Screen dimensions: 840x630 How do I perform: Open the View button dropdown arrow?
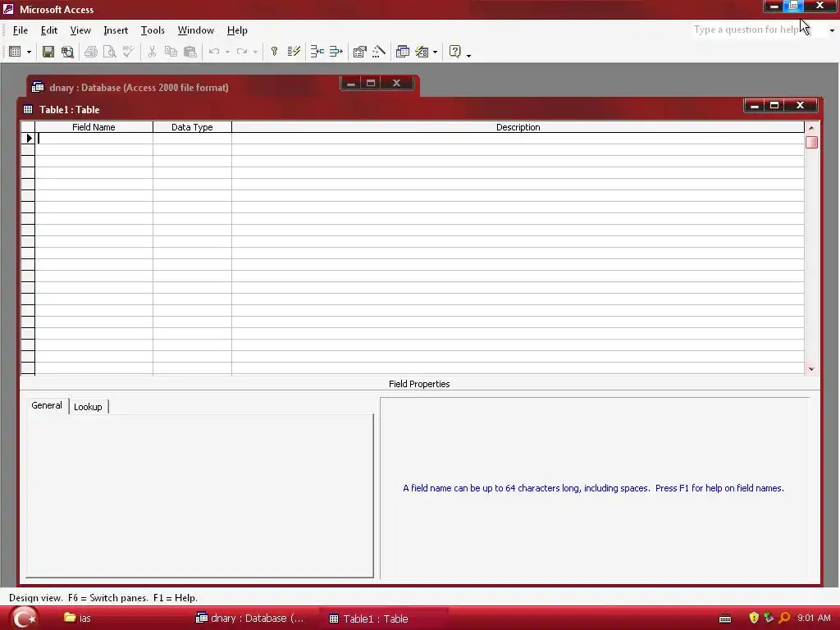tap(29, 52)
